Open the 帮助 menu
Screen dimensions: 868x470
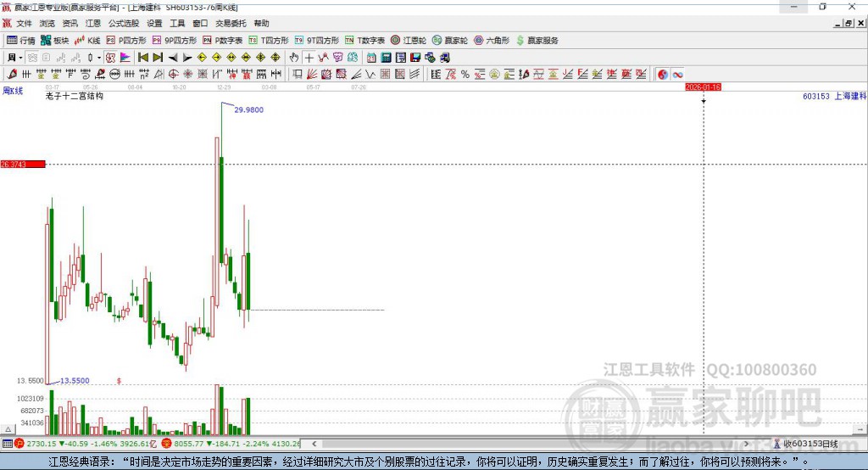[261, 23]
